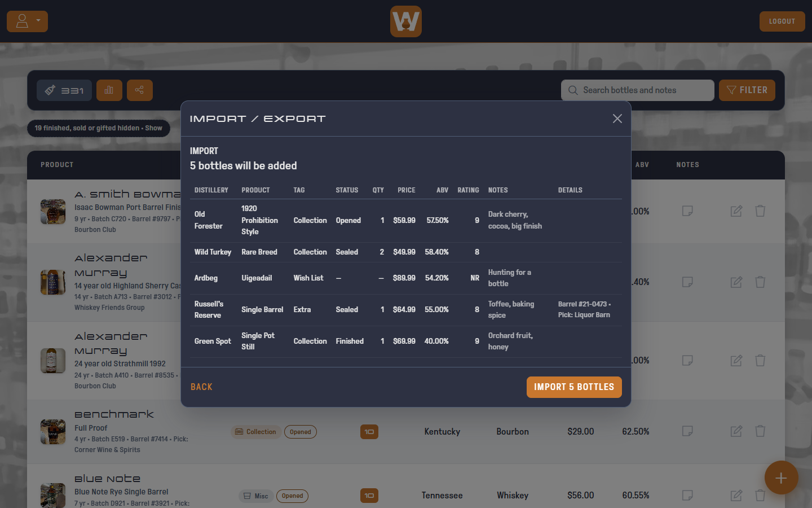Select the Ardbeg Uigeadail import row
This screenshot has height=508, width=812.
tap(406, 278)
